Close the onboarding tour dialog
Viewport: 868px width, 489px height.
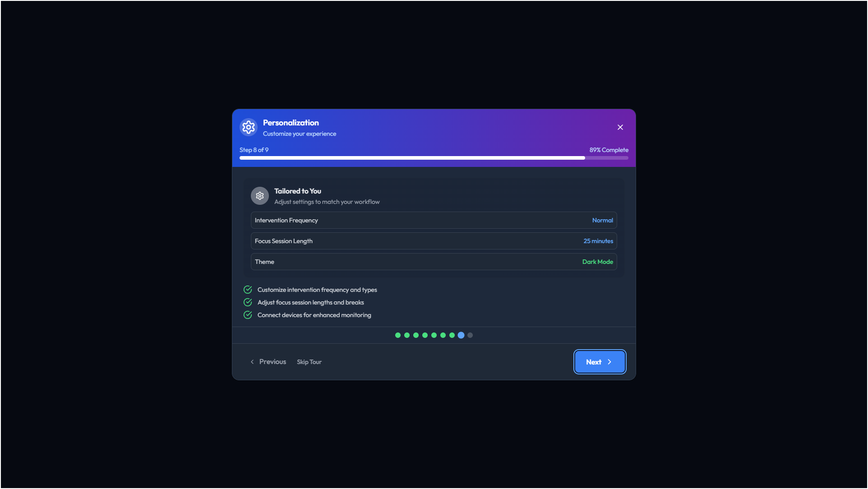[620, 127]
